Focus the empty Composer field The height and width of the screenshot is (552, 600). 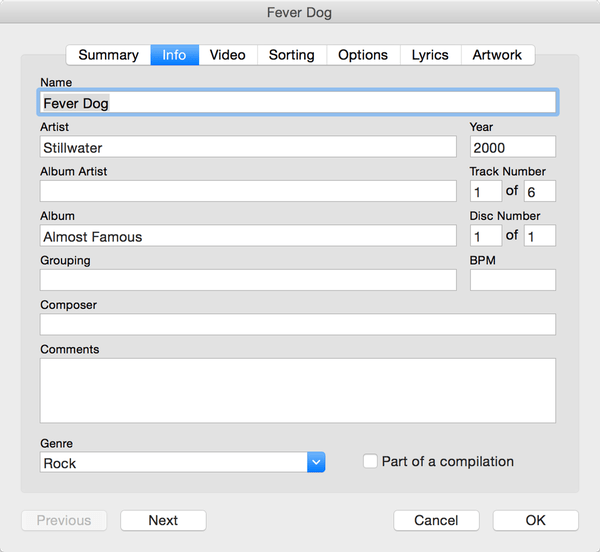[x=298, y=324]
